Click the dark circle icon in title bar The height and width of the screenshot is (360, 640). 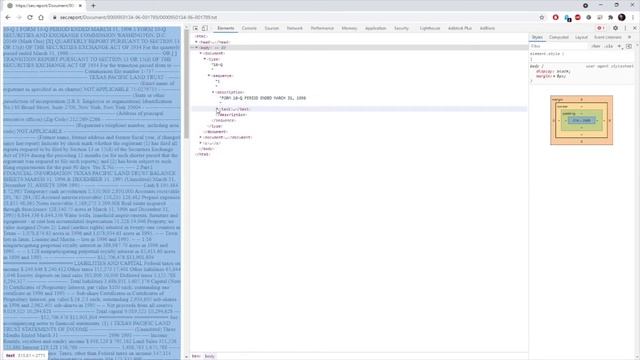point(585,5)
